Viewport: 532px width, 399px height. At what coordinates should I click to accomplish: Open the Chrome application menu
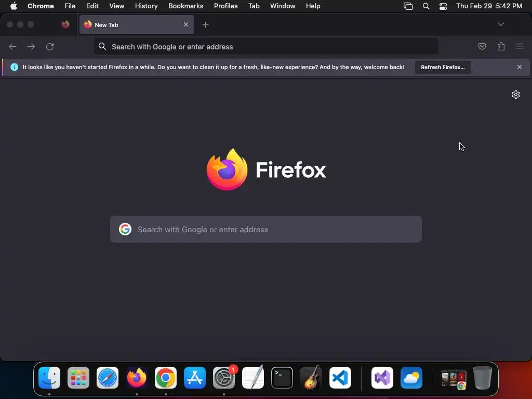pyautogui.click(x=41, y=6)
